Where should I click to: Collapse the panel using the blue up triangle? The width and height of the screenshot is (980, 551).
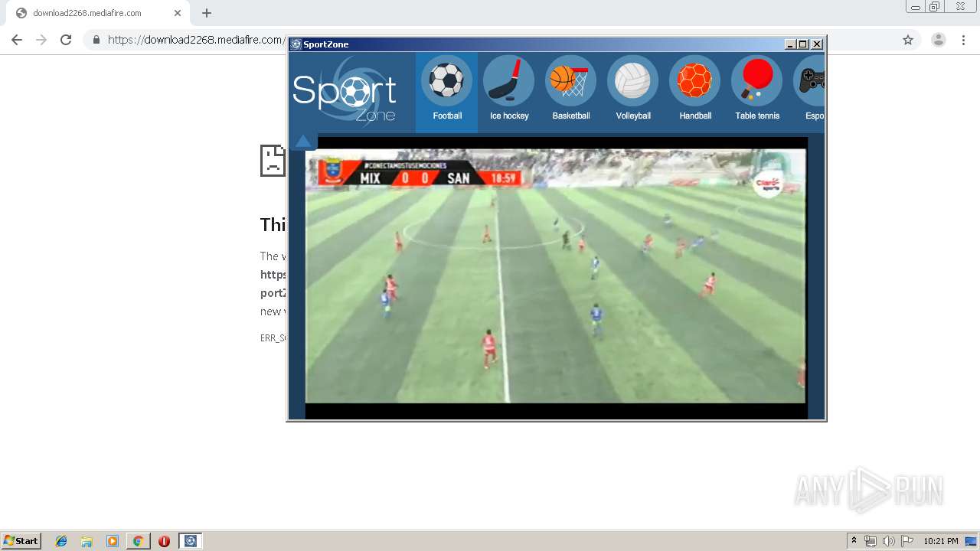pos(303,141)
